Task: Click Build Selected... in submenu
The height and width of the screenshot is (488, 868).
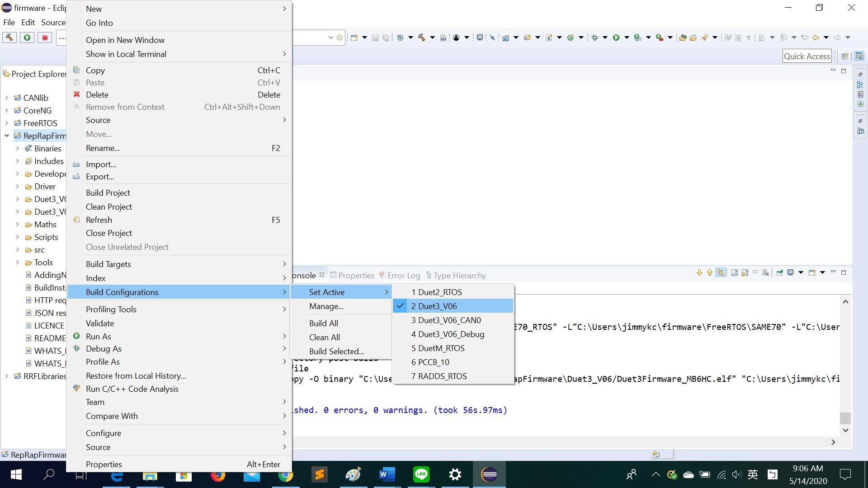Action: (x=340, y=351)
